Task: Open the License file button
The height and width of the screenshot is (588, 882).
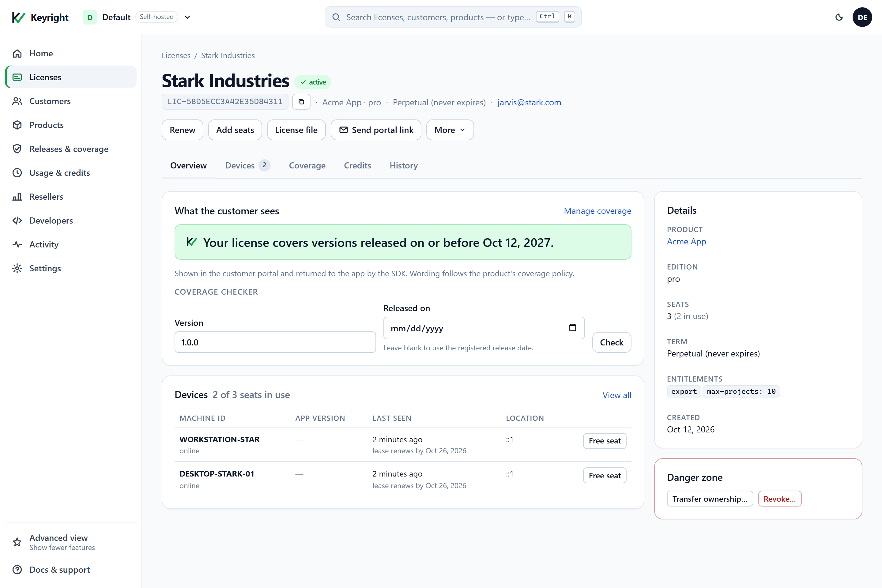Action: pyautogui.click(x=296, y=130)
